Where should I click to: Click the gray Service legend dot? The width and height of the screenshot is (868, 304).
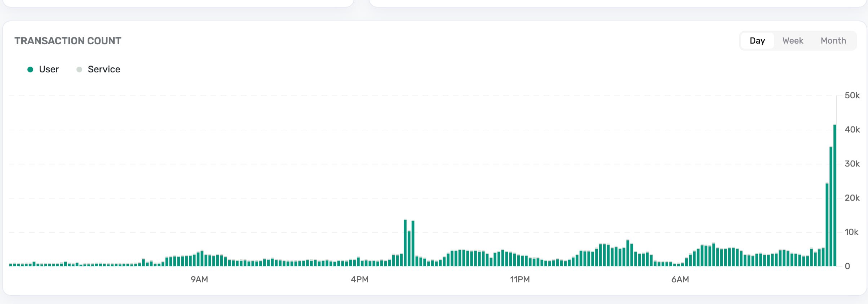pyautogui.click(x=79, y=69)
